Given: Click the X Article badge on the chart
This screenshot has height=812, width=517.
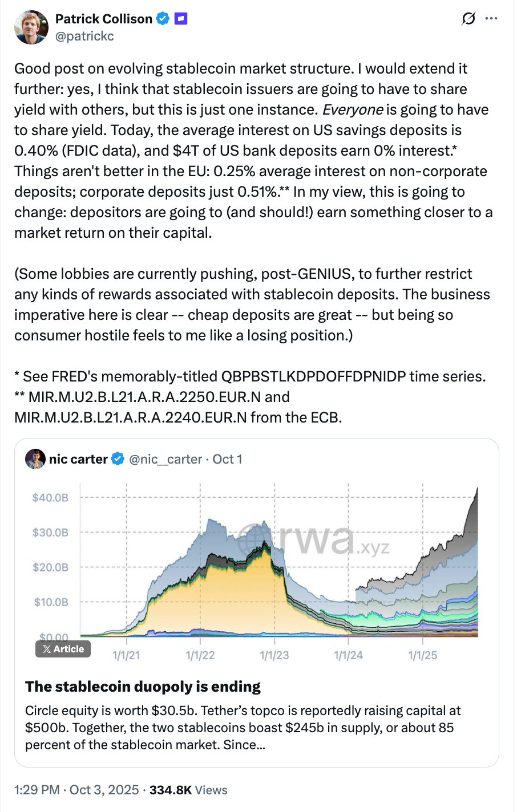Looking at the screenshot, I should pos(63,649).
